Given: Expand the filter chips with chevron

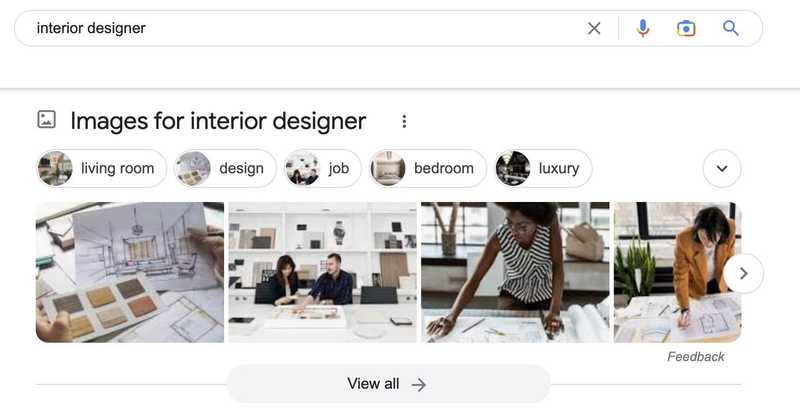Looking at the screenshot, I should coord(722,168).
